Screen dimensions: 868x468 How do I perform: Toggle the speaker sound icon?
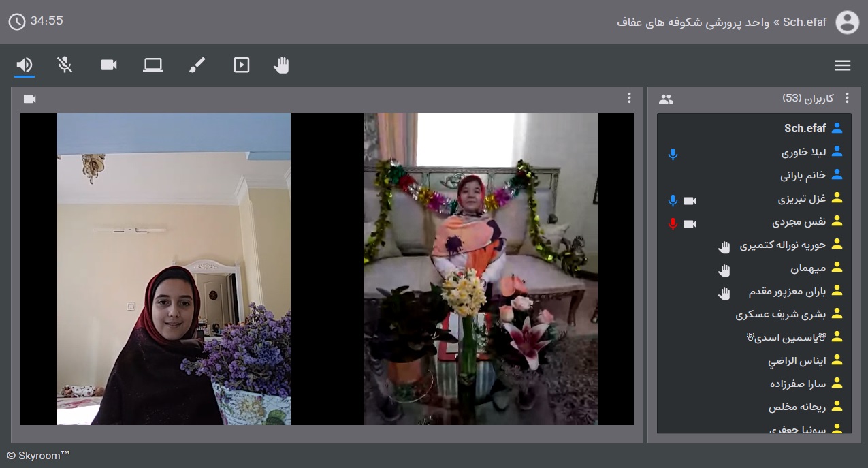coord(25,65)
